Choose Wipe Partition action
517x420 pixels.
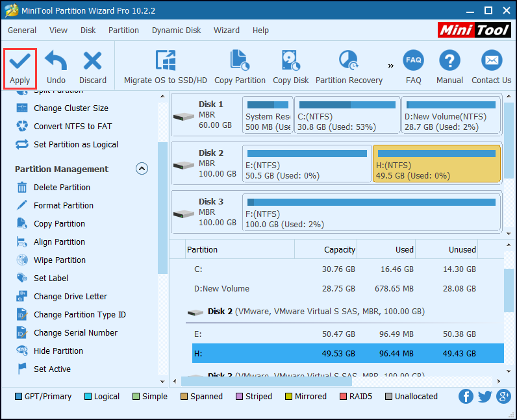(x=51, y=260)
